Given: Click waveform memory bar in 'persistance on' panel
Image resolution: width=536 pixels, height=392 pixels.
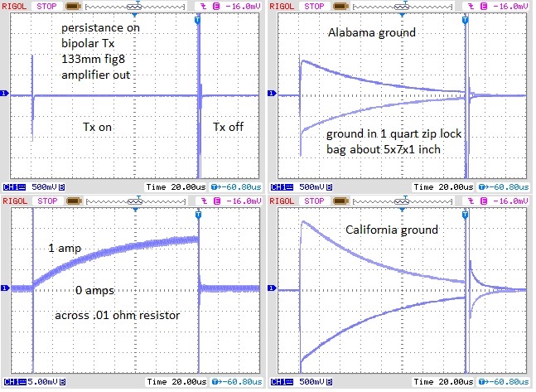Looking at the screenshot, I should [135, 6].
